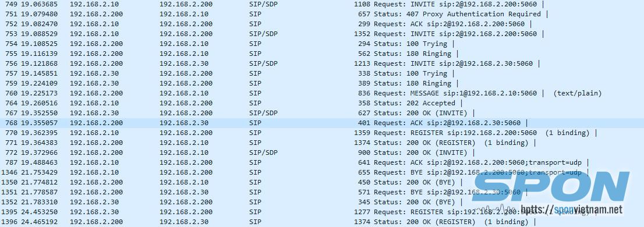Click time value 19.355057
Screen dimensions: 644x227
pyautogui.click(x=39, y=123)
